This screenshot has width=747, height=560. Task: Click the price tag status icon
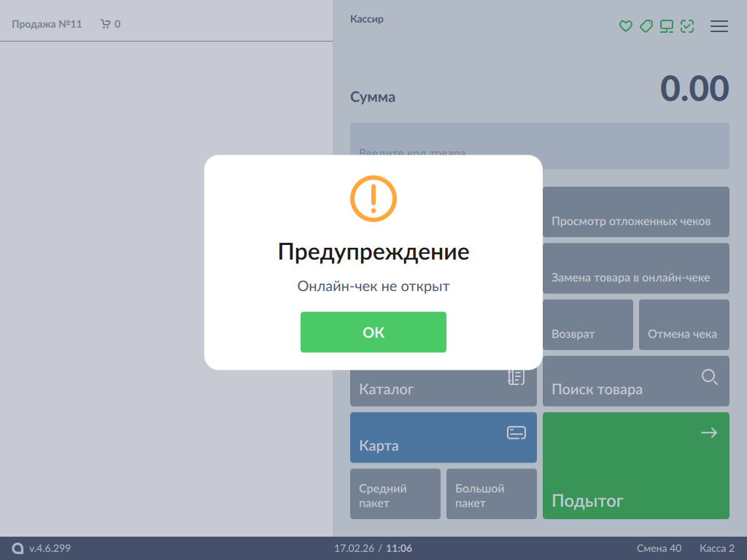(646, 26)
